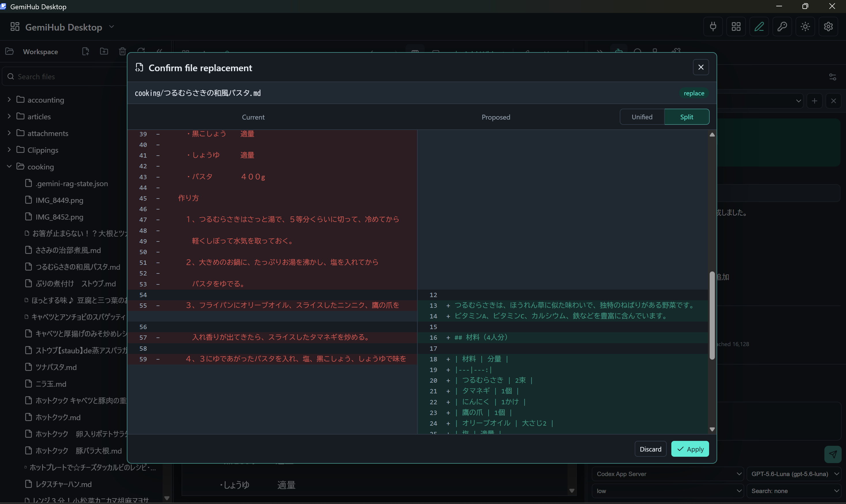Toggle light theme sun icon
This screenshot has height=504, width=846.
pos(805,27)
